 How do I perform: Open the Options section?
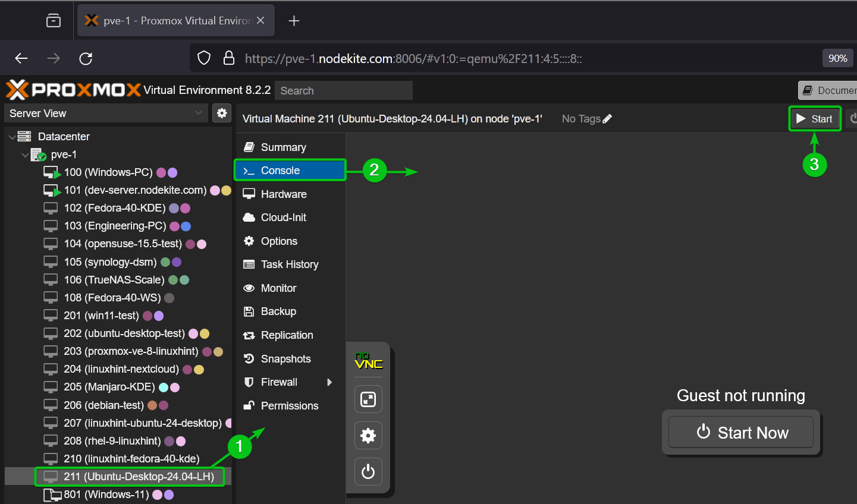pos(290,241)
